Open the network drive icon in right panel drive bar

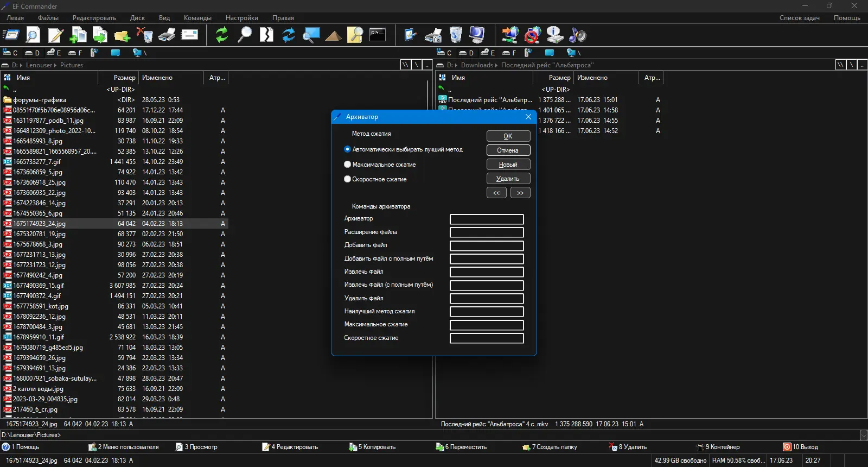click(571, 53)
